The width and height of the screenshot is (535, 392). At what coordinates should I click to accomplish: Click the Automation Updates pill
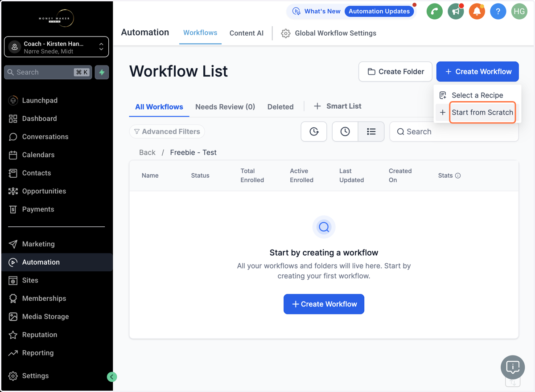click(379, 12)
